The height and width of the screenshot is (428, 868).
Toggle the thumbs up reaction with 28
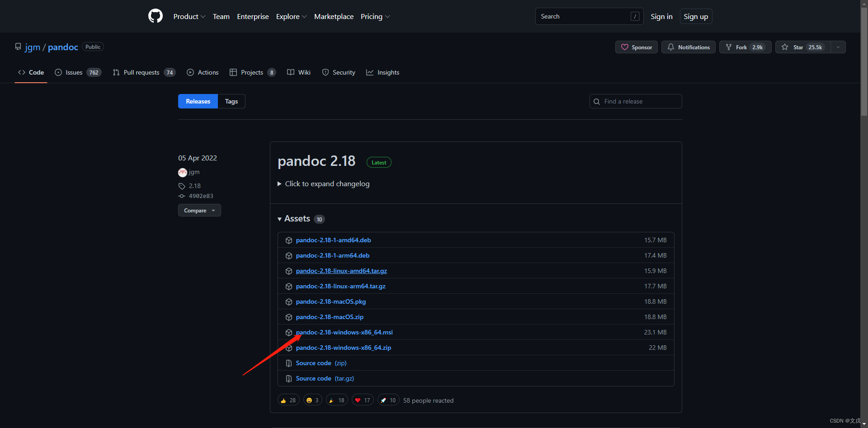point(288,400)
